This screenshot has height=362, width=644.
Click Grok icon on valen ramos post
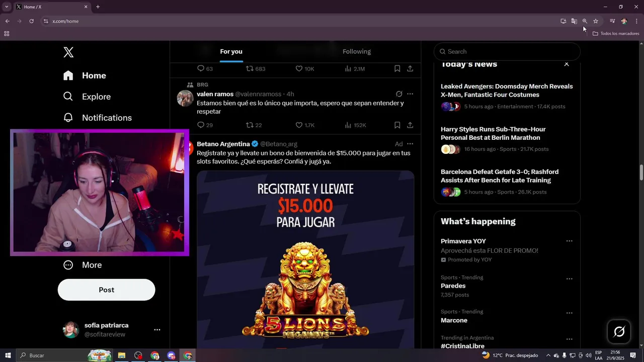pyautogui.click(x=399, y=94)
